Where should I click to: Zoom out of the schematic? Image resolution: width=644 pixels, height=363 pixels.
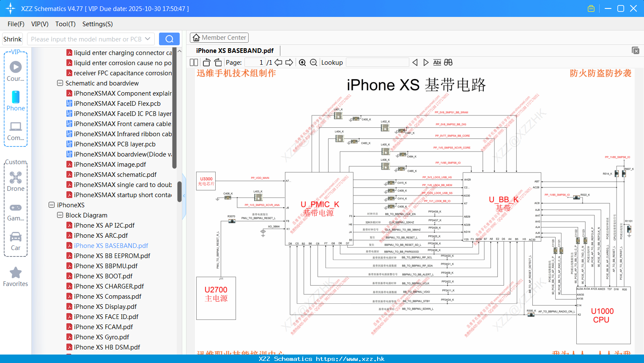click(313, 62)
